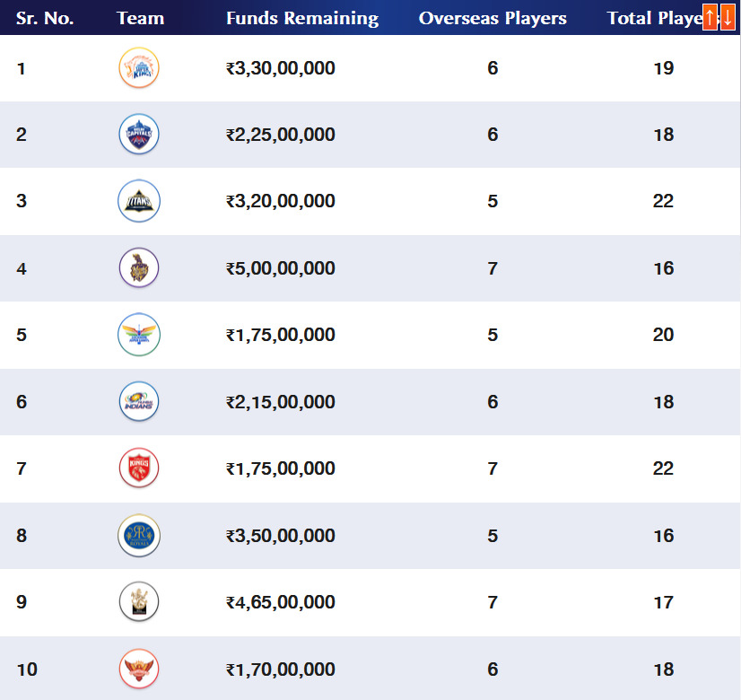This screenshot has width=741, height=700.
Task: Select serial number 1 in the first row
Action: tap(22, 67)
